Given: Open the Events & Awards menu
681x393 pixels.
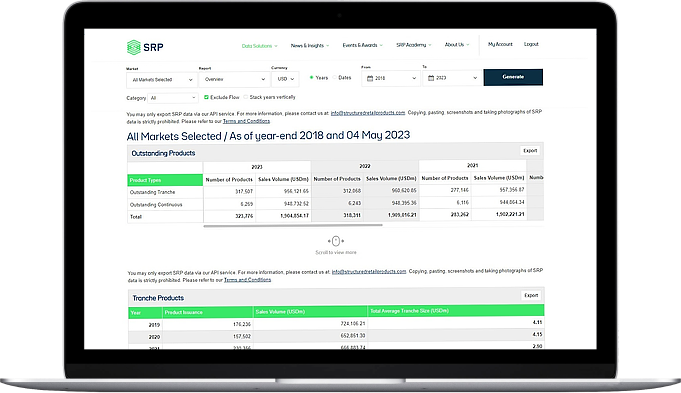Looking at the screenshot, I should pyautogui.click(x=362, y=45).
